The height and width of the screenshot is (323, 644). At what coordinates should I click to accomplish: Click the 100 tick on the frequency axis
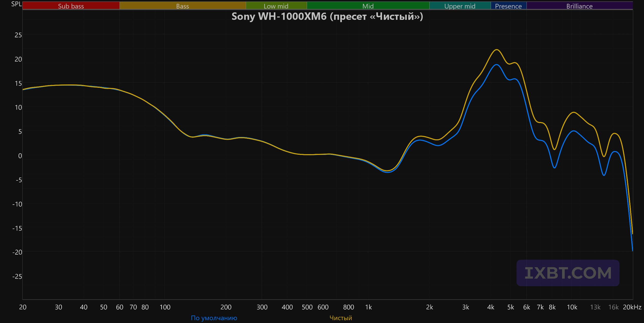[x=165, y=307]
